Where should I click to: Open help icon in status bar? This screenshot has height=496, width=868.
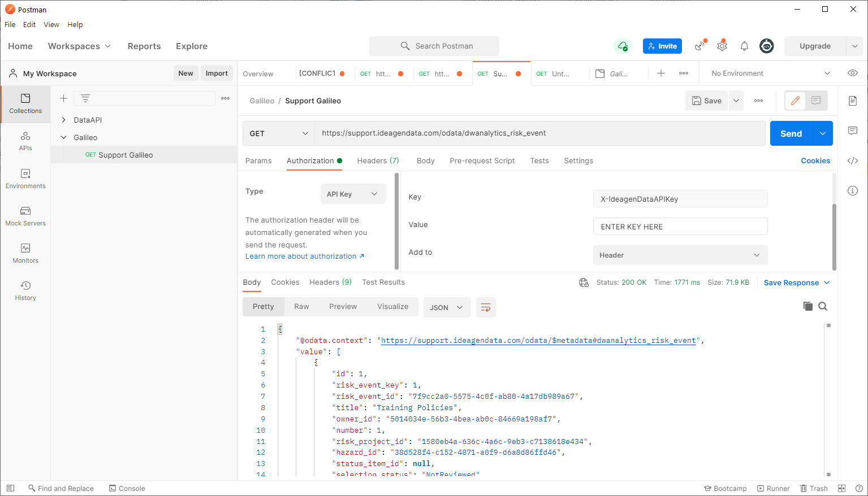point(859,488)
